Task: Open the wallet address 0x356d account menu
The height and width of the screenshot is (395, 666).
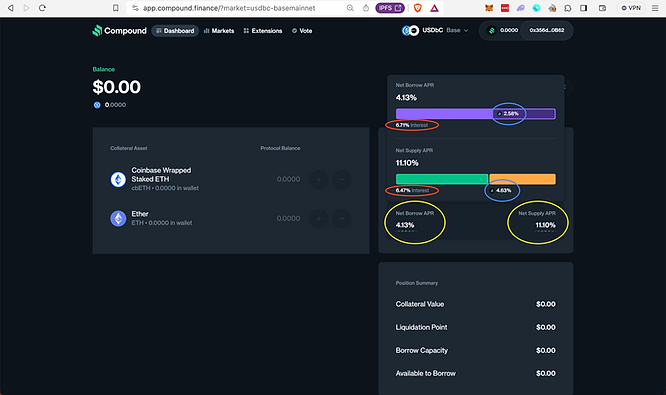Action: coord(547,30)
